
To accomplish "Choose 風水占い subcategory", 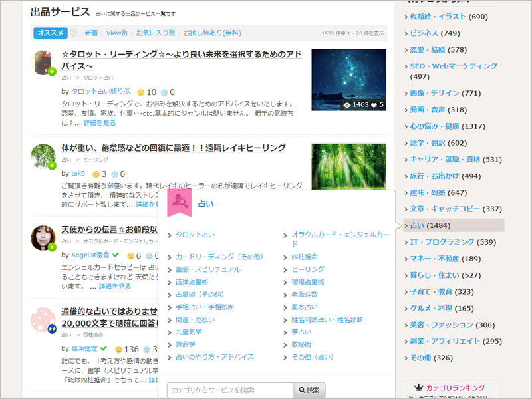I will tap(305, 307).
